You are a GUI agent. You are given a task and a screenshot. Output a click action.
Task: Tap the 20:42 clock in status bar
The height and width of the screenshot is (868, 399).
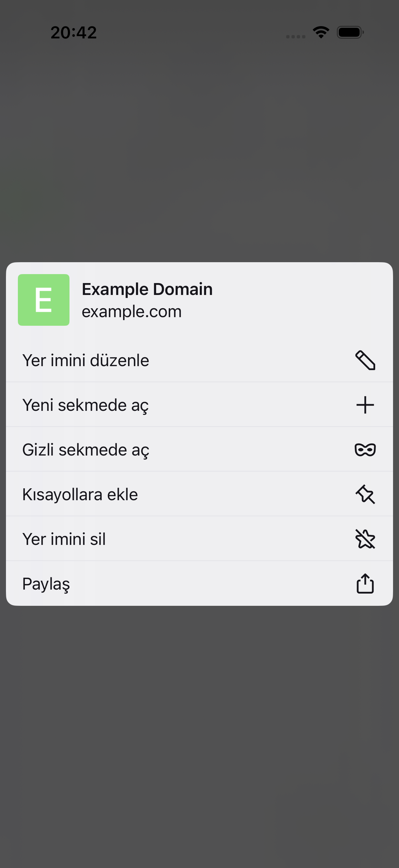pyautogui.click(x=74, y=33)
